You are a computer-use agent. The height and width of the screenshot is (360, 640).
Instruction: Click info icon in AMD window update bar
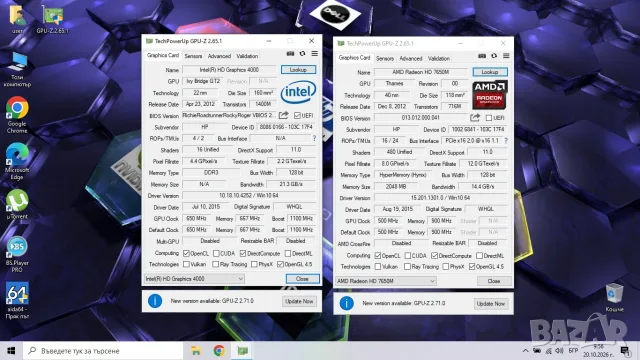coord(347,303)
